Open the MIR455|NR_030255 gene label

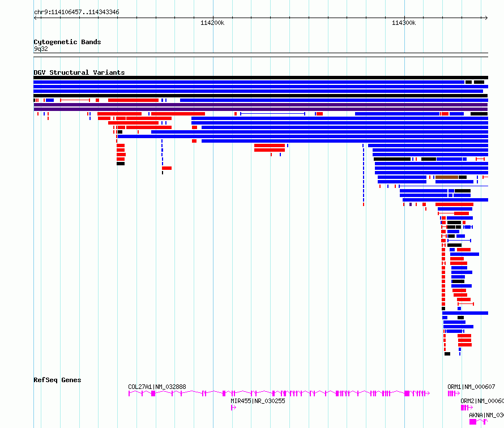pos(258,401)
